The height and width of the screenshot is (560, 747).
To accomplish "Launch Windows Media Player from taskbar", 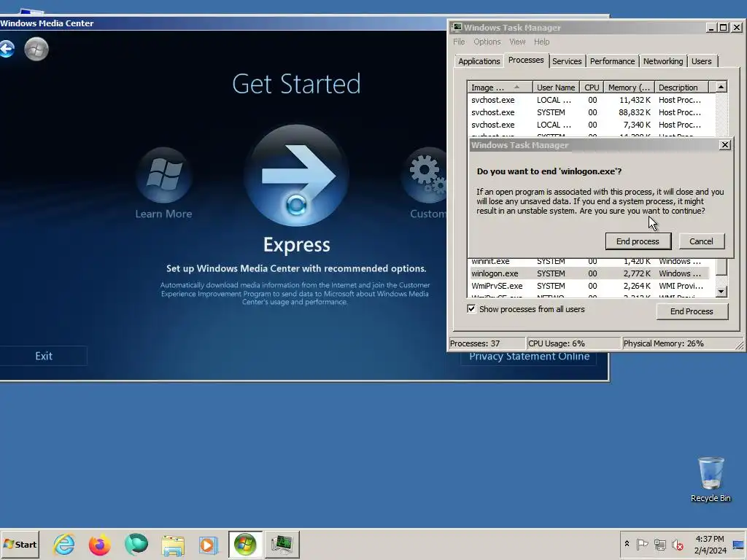I will click(208, 545).
